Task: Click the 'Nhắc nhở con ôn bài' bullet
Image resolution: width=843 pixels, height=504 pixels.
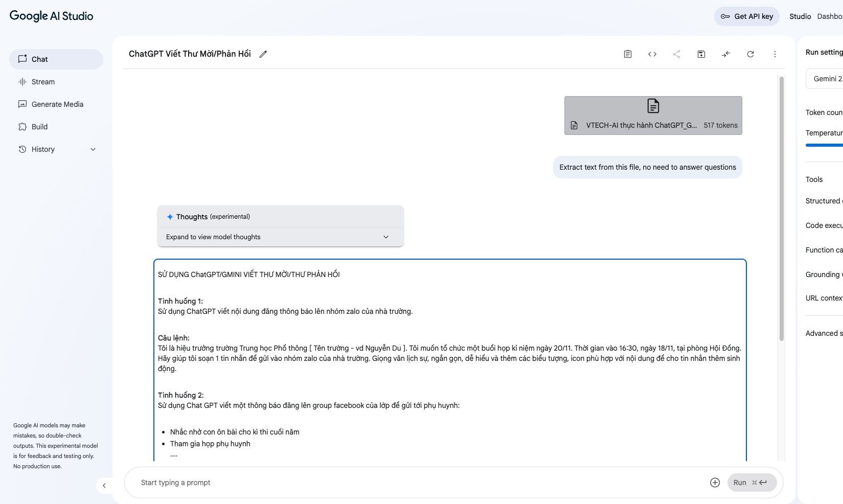Action: point(235,432)
